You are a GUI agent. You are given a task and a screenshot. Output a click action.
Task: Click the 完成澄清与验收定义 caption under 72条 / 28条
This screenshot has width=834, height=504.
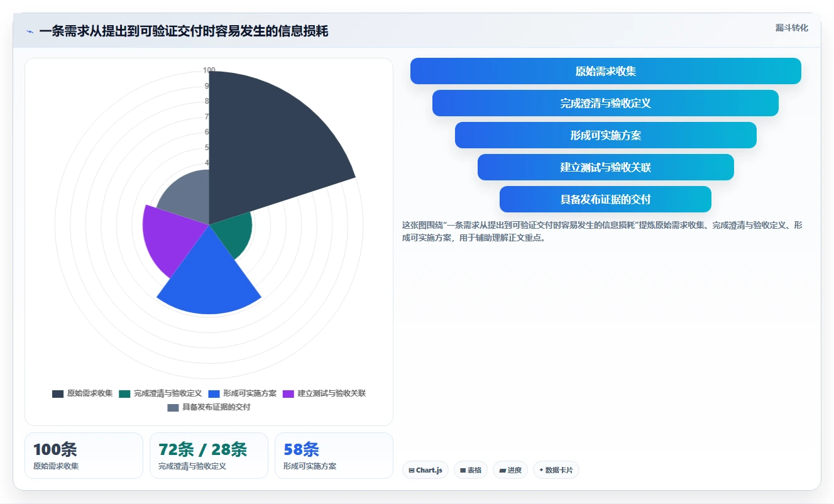(192, 466)
